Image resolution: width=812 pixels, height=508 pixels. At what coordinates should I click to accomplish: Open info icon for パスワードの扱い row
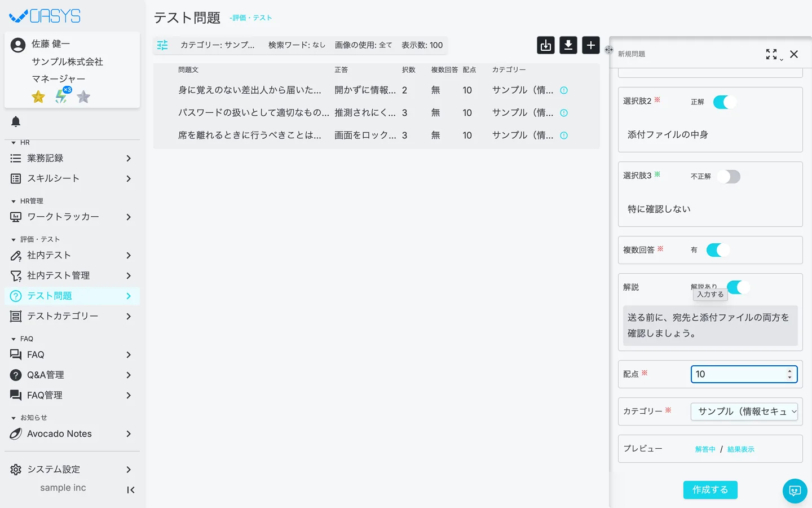[x=564, y=113]
